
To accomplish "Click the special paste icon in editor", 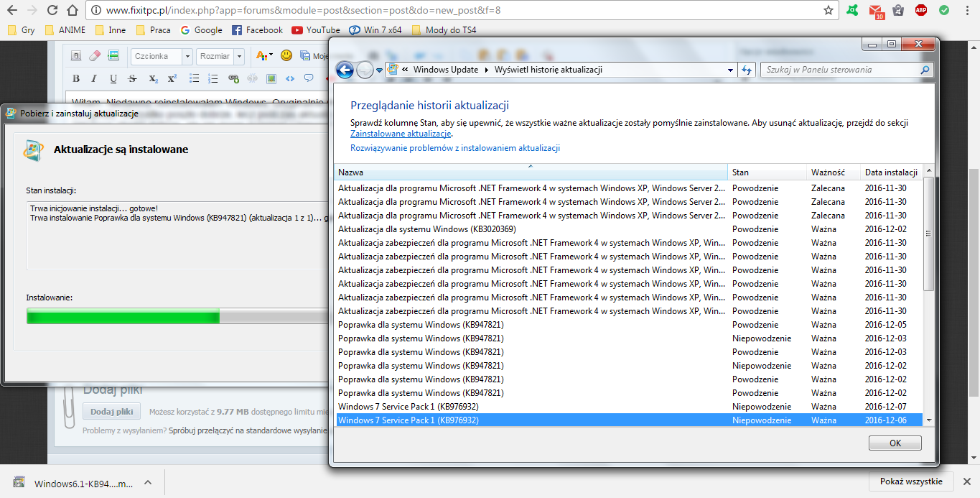I will click(113, 56).
